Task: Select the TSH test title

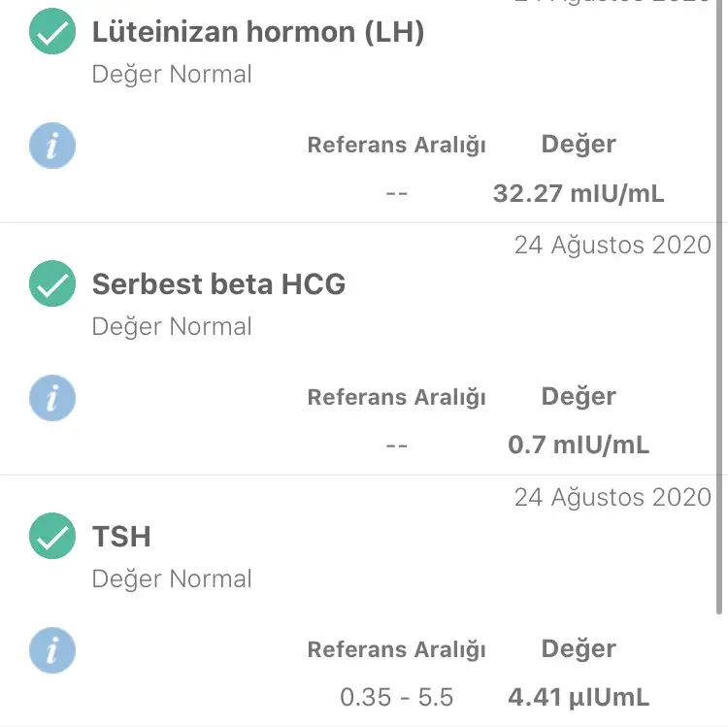Action: (x=121, y=537)
